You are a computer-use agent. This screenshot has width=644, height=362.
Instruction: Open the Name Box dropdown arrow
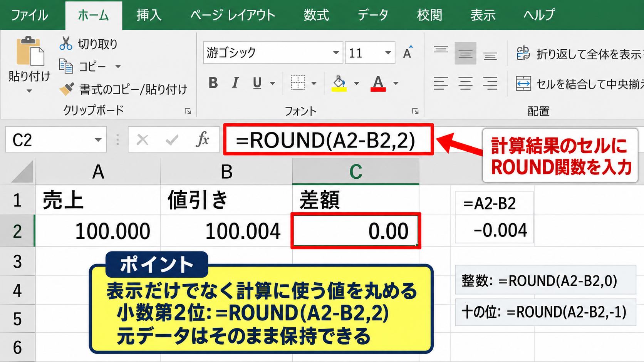98,140
